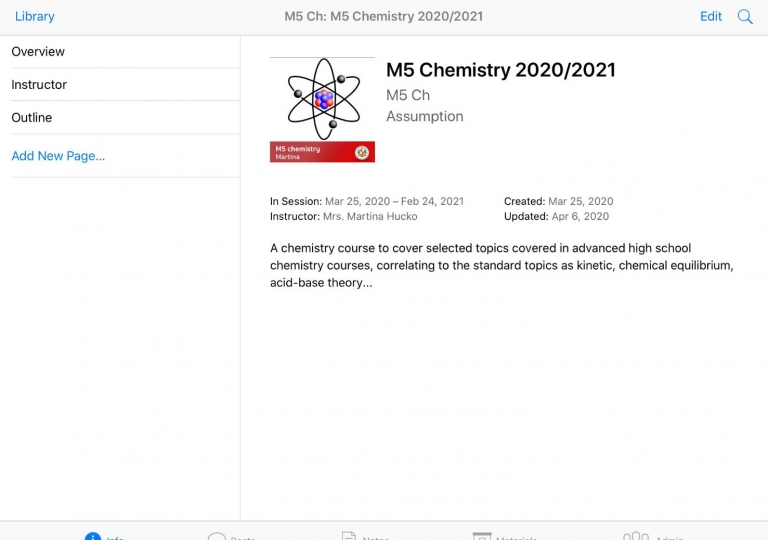
Task: Open the Notes tab document icon
Action: point(349,536)
